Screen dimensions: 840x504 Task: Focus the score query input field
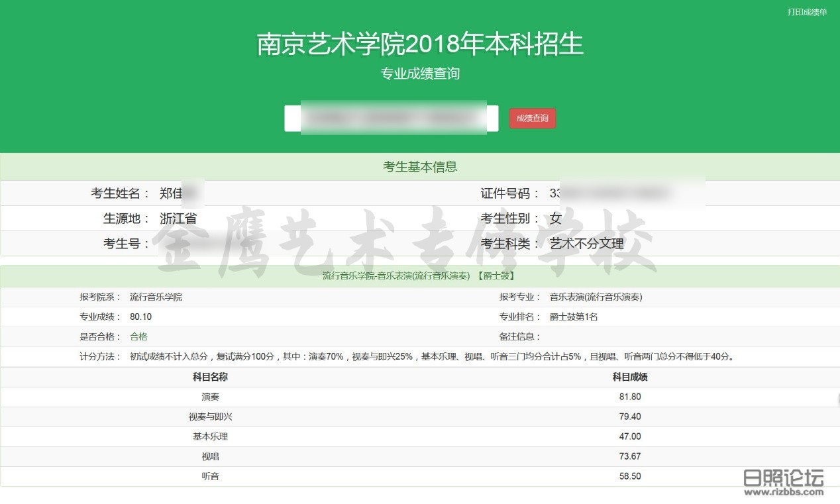(391, 119)
